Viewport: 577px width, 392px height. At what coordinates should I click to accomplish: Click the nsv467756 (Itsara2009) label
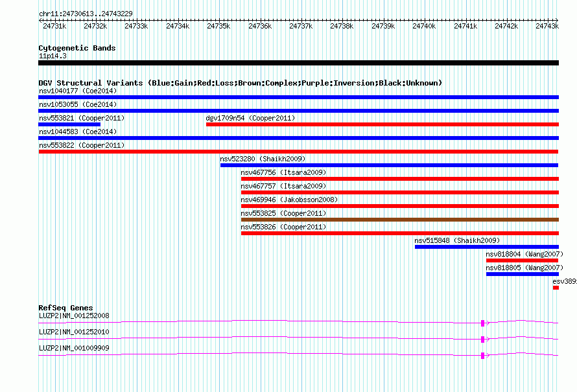[283, 172]
